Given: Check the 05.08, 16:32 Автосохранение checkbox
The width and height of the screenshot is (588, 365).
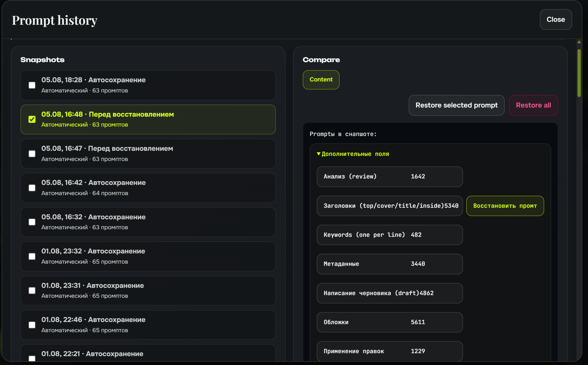Looking at the screenshot, I should [32, 222].
